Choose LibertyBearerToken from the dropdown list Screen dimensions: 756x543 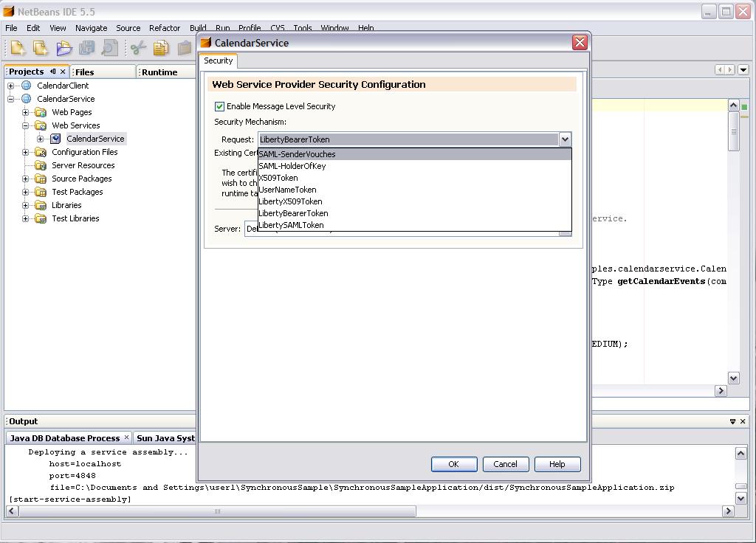click(x=415, y=213)
